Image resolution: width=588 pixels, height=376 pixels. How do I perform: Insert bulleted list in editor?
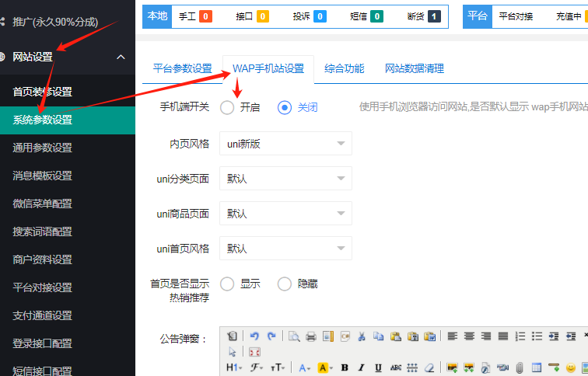click(x=537, y=336)
